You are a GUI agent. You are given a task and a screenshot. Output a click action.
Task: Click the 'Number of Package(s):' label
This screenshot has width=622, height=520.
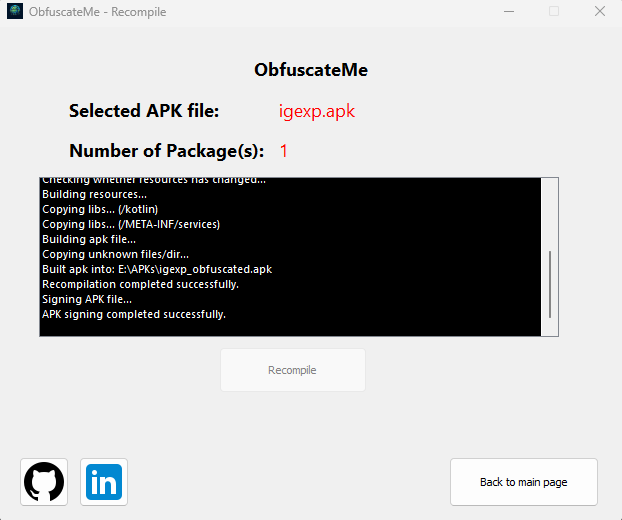coord(167,151)
